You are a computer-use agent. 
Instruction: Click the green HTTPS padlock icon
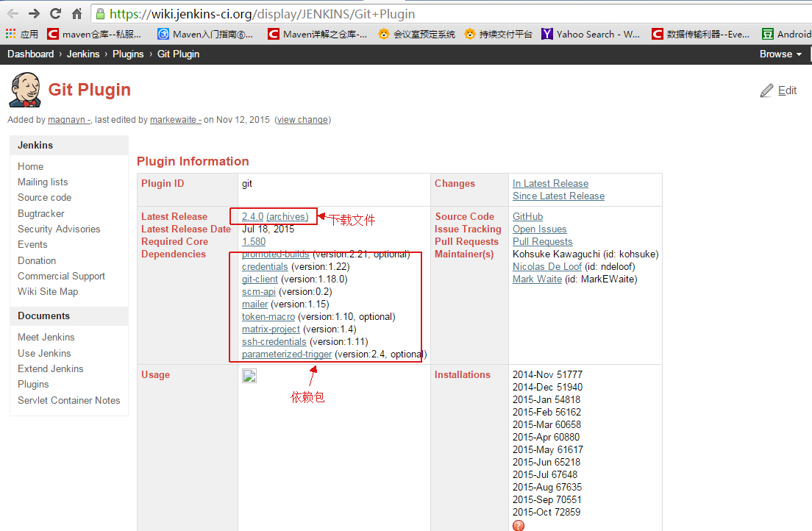(x=101, y=14)
